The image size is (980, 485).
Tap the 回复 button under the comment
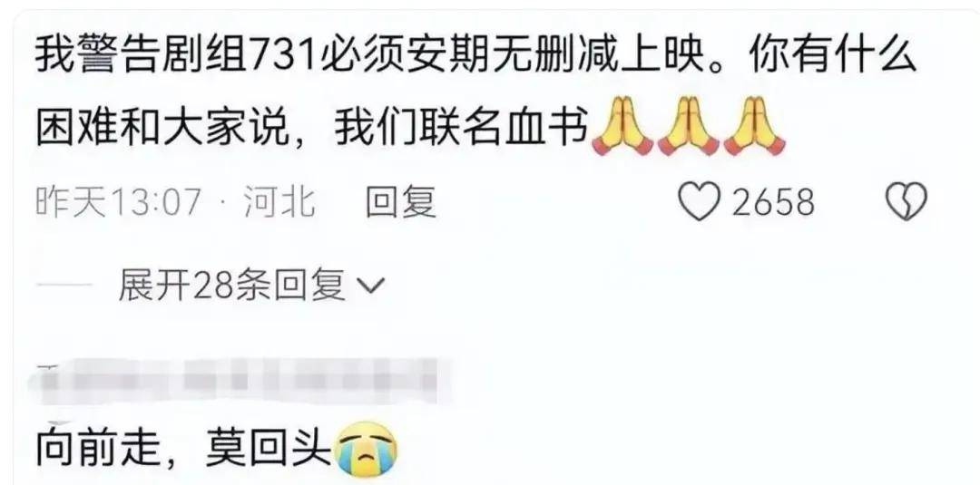click(x=401, y=202)
